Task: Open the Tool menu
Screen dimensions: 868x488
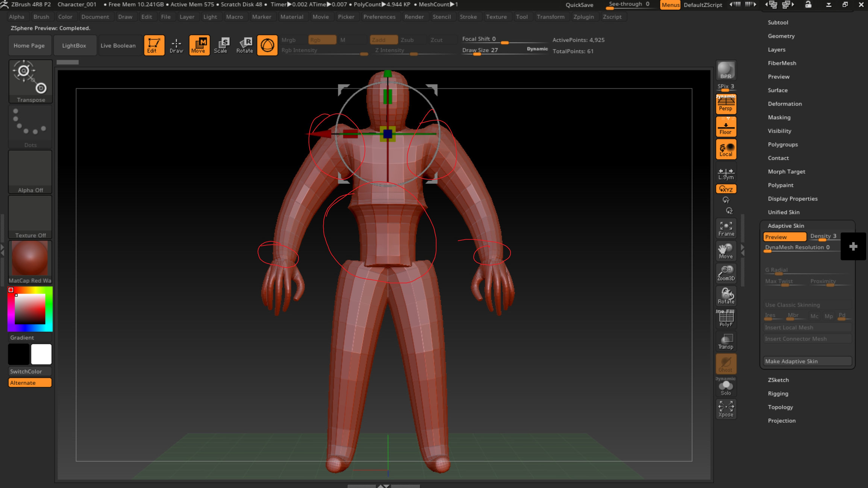Action: pyautogui.click(x=520, y=16)
